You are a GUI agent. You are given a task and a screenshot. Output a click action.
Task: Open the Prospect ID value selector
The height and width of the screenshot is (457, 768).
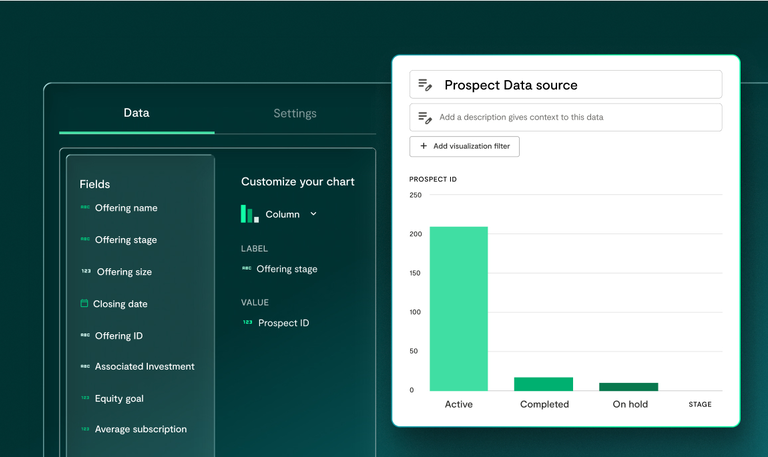coord(283,323)
